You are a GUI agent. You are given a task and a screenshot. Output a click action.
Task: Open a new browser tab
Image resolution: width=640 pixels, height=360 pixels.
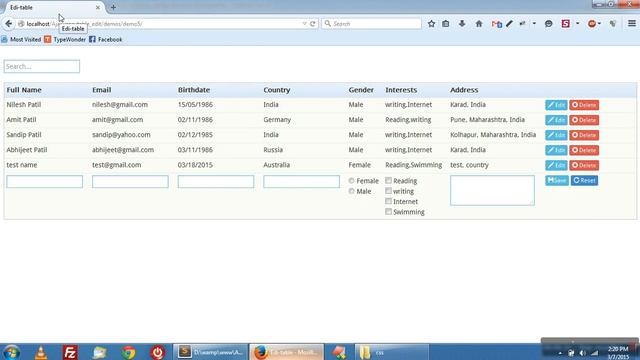click(113, 7)
